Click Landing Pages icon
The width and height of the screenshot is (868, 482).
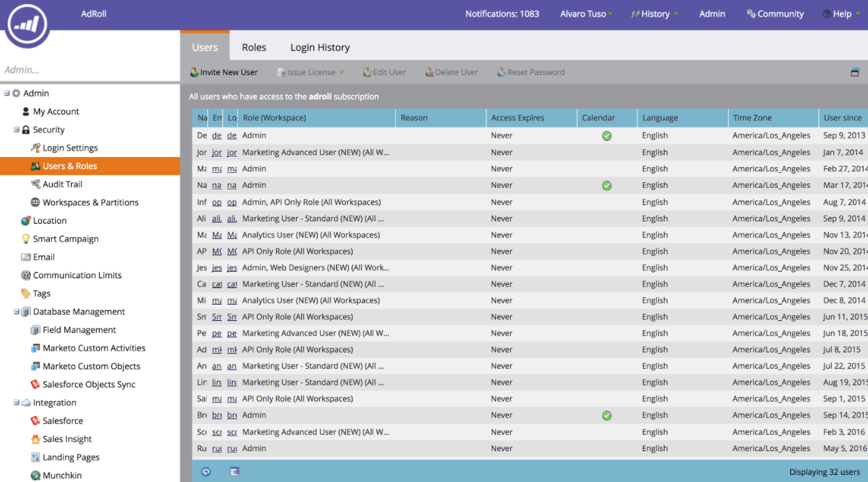coord(36,457)
